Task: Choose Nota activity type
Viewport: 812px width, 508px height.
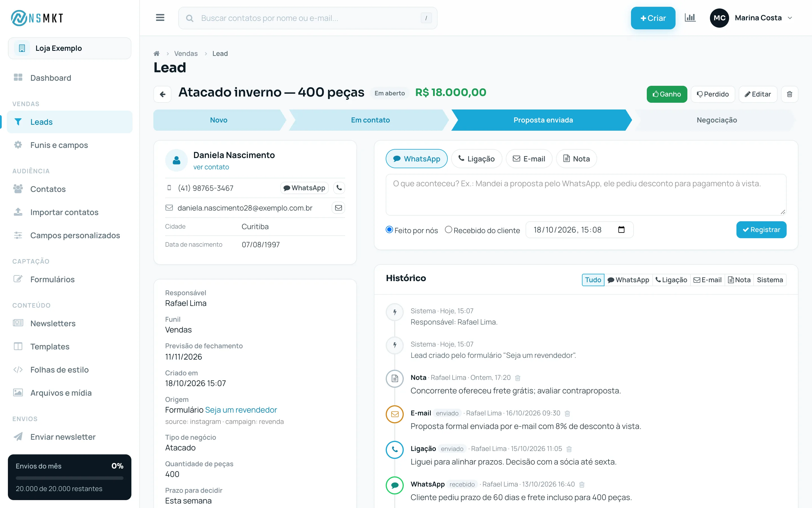Action: [576, 159]
